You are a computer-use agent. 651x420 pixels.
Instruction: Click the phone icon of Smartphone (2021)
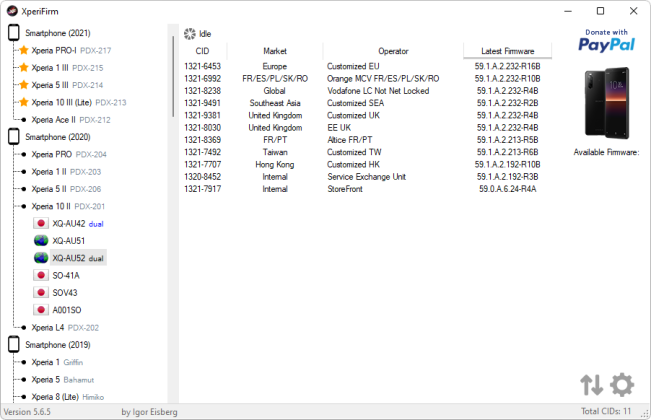[x=14, y=33]
